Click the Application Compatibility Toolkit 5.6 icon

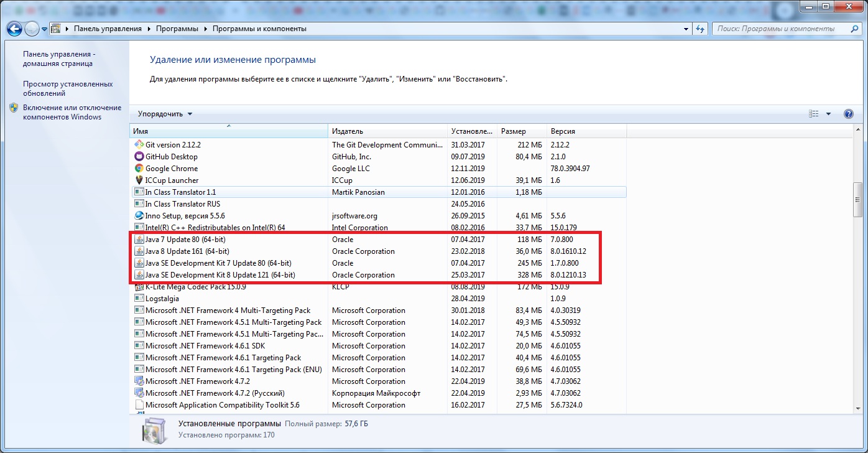tap(139, 404)
